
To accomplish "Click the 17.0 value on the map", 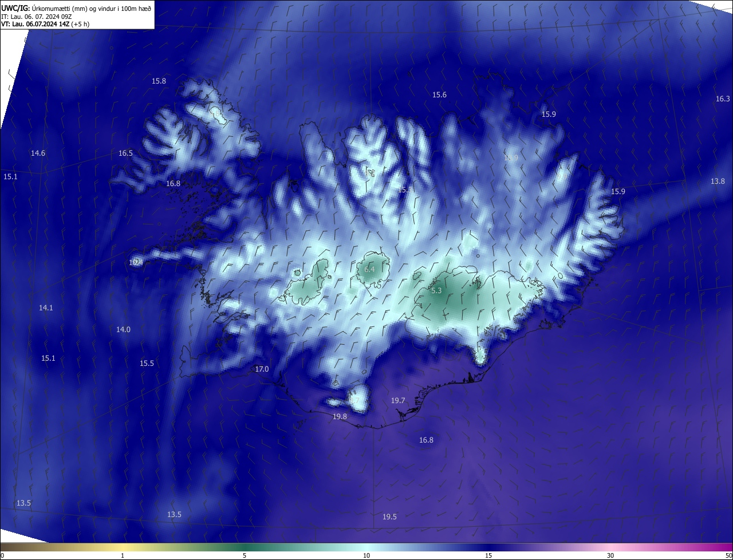I will 262,369.
